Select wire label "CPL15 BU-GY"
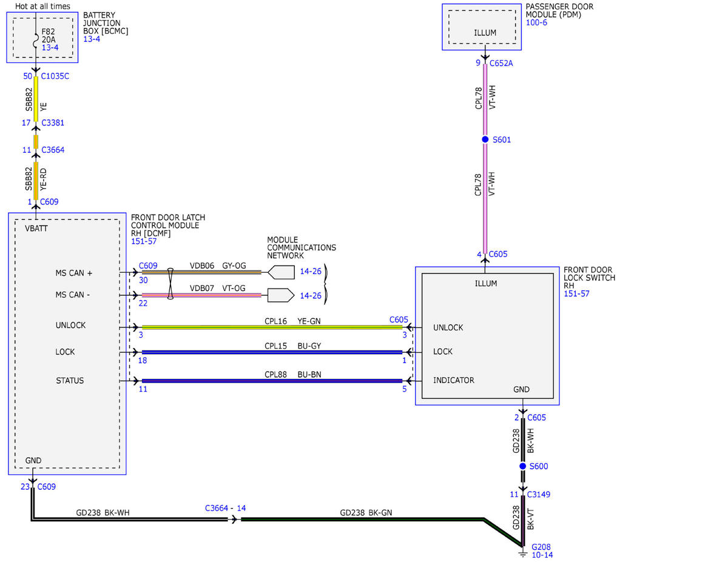Viewport: 728px width, 562px height. [x=293, y=346]
